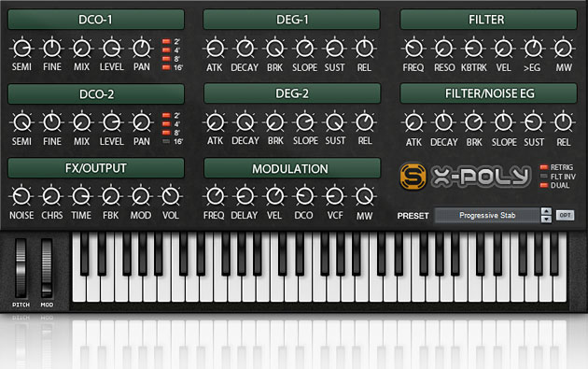Image resolution: width=588 pixels, height=369 pixels.
Task: Toggle the DCO-1 2' octave LED
Action: click(166, 41)
